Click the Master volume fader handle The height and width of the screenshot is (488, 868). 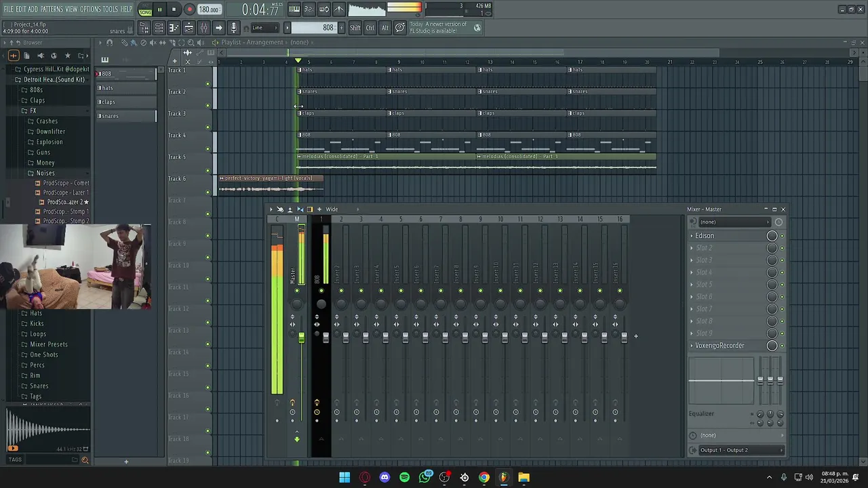point(301,338)
